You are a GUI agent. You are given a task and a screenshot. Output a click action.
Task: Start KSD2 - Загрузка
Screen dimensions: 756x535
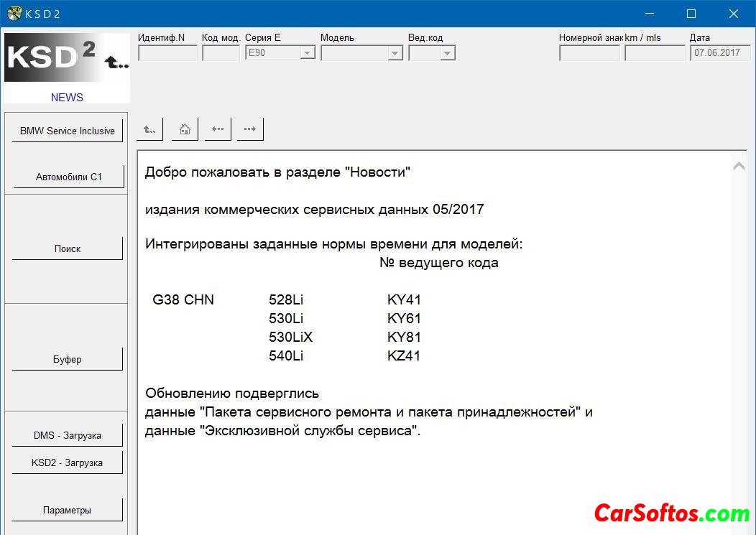(x=68, y=463)
